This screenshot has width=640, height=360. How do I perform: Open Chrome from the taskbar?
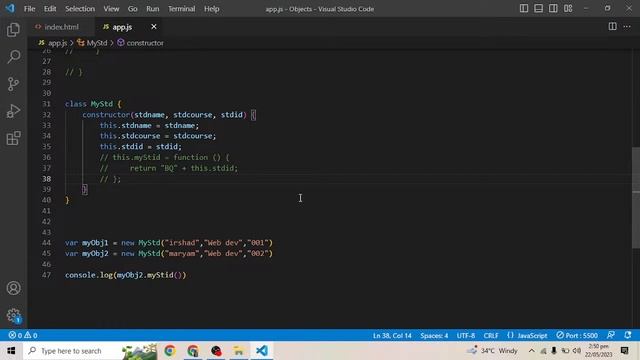(x=170, y=351)
